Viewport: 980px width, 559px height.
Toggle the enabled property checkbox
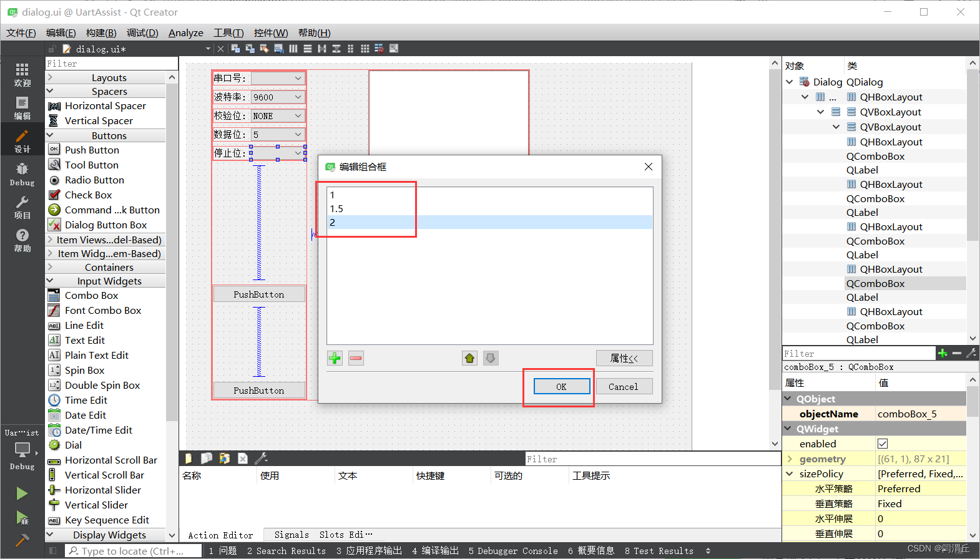point(883,444)
